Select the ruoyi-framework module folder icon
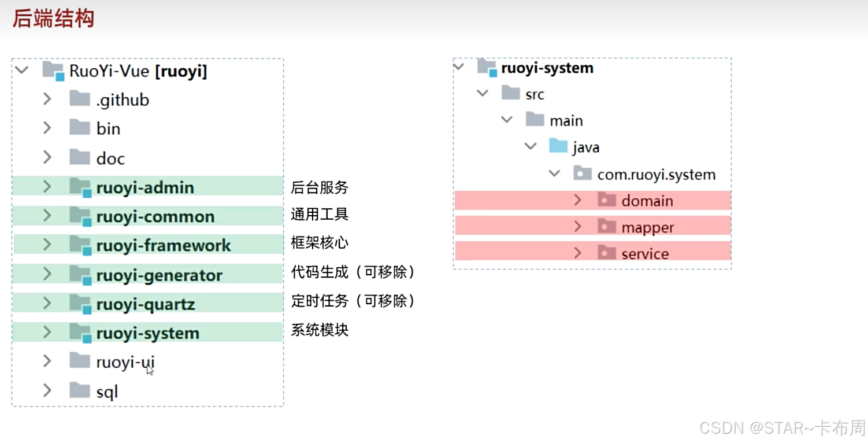 (81, 245)
